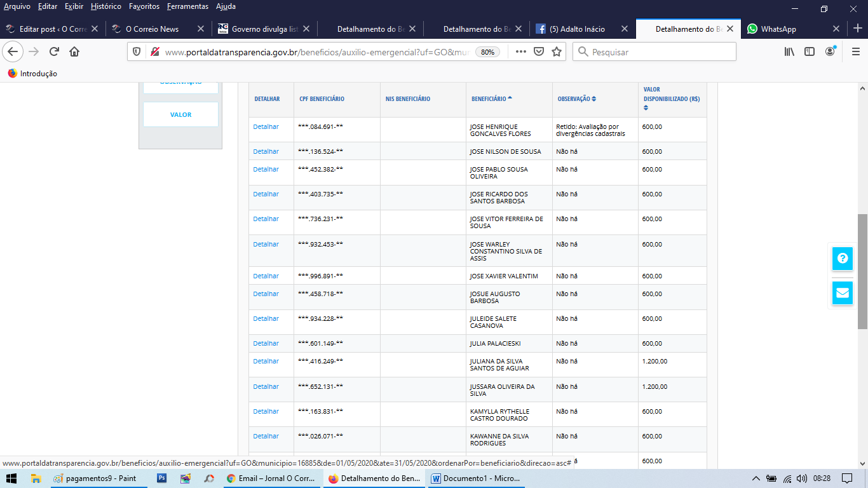
Task: Click the VALOR filter button
Action: pos(180,115)
